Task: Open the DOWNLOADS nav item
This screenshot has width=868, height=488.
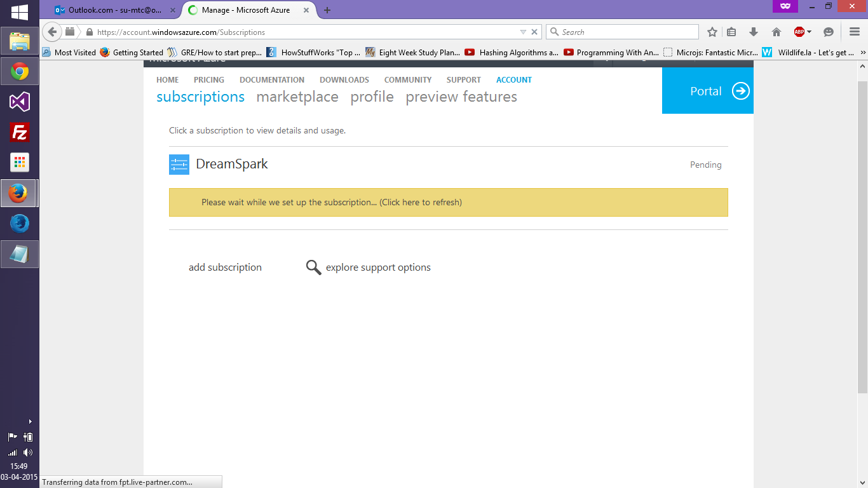Action: (x=344, y=80)
